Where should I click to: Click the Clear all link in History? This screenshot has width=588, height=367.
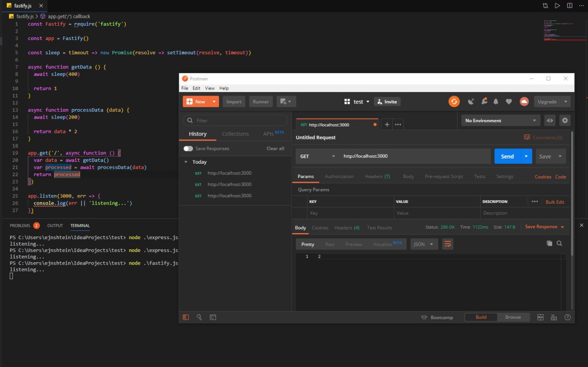pos(275,149)
